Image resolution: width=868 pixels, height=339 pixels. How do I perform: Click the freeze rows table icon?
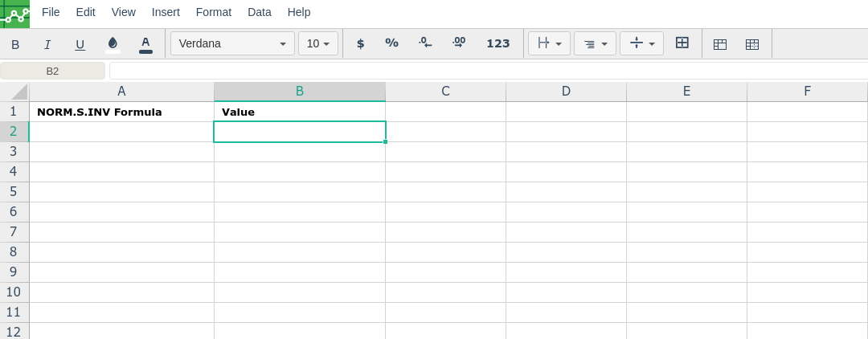point(720,44)
